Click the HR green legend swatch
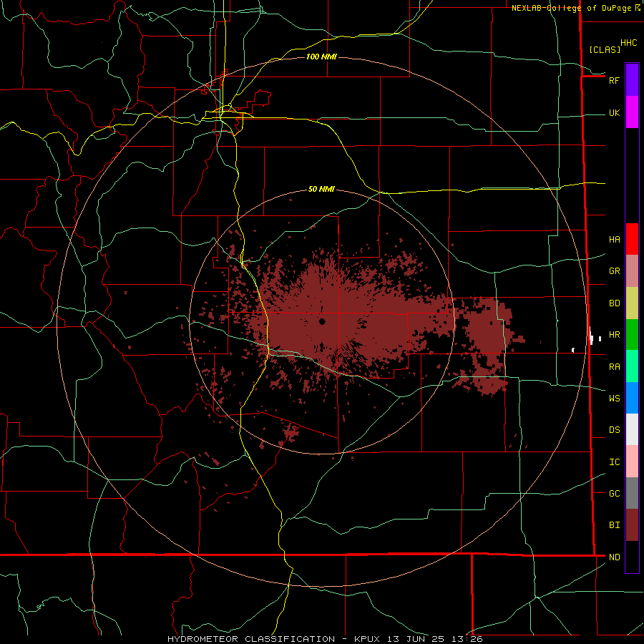This screenshot has width=644, height=644. pyautogui.click(x=632, y=335)
